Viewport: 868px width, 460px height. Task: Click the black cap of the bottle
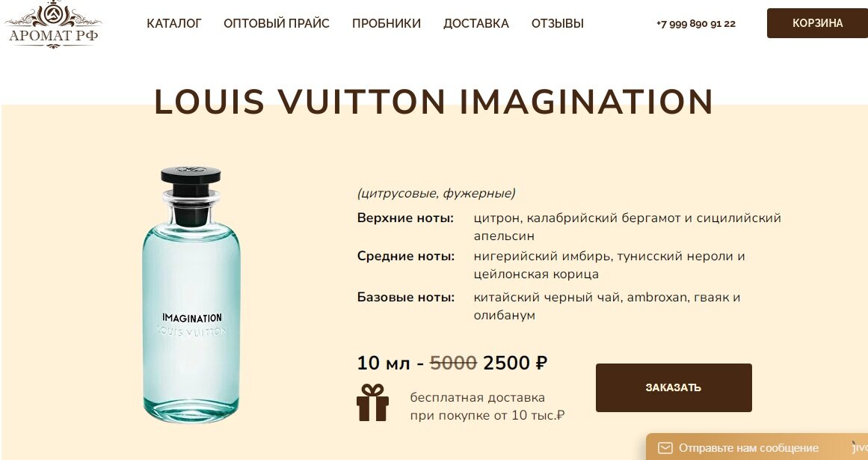[191, 176]
